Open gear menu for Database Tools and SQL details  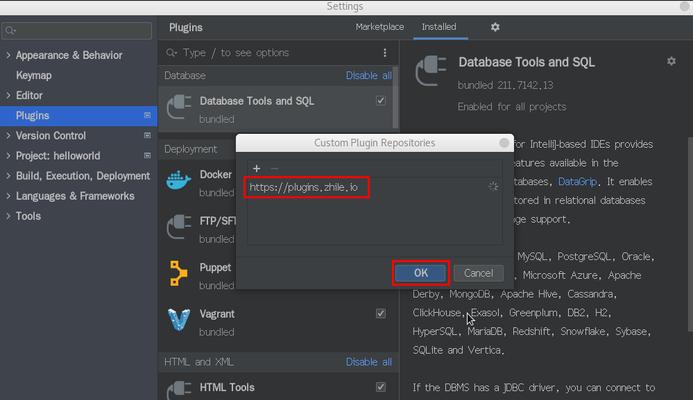pyautogui.click(x=671, y=61)
